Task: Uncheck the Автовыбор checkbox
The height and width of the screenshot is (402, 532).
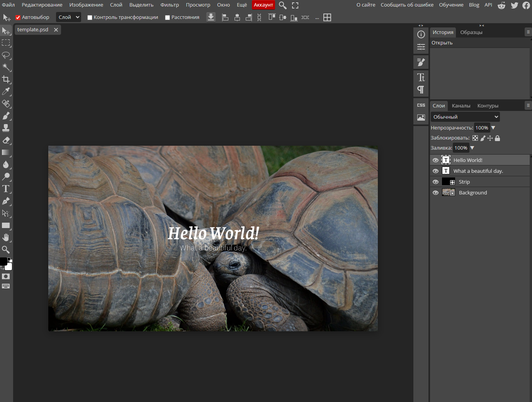Action: point(18,17)
